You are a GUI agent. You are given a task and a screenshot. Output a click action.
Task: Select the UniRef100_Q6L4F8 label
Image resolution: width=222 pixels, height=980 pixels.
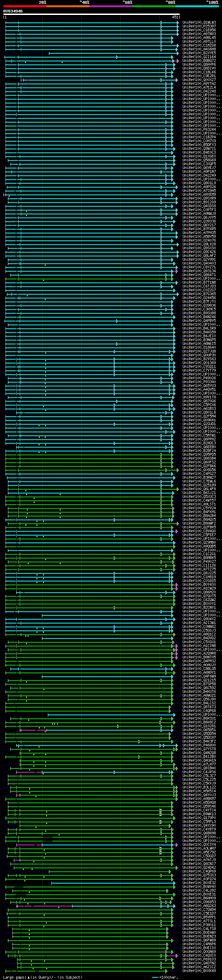click(x=199, y=489)
